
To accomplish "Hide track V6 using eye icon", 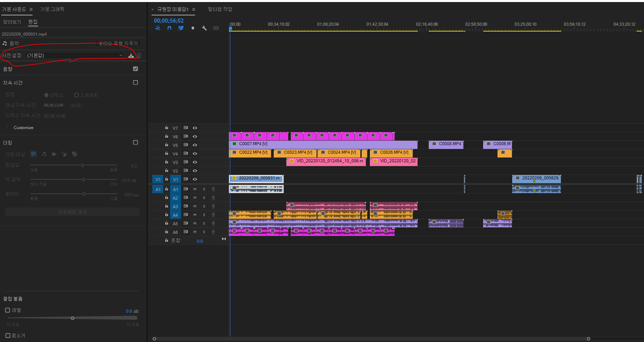I will (195, 136).
